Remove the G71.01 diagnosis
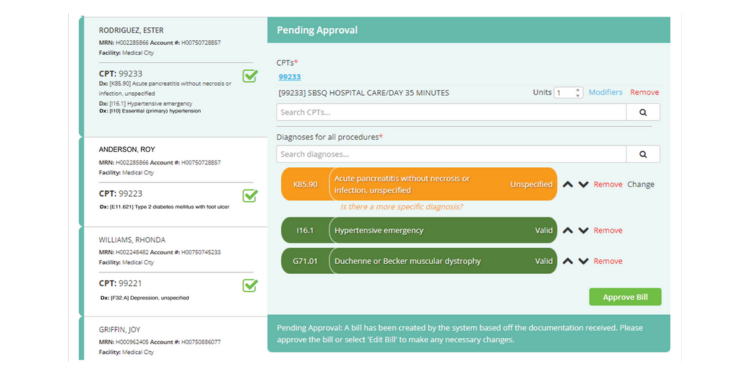 [608, 261]
